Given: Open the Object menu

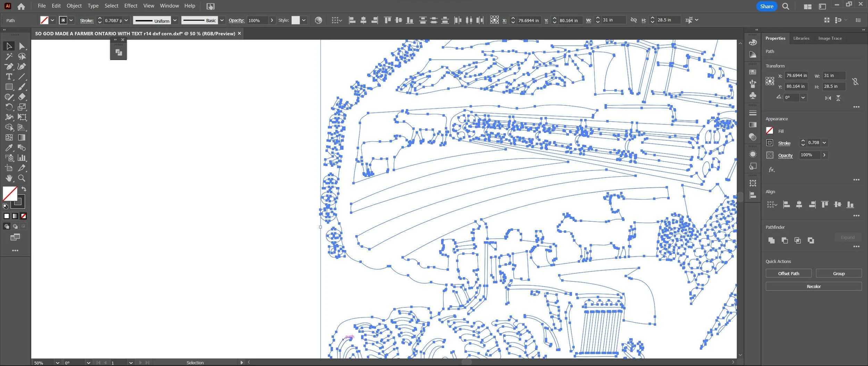Looking at the screenshot, I should [x=74, y=6].
